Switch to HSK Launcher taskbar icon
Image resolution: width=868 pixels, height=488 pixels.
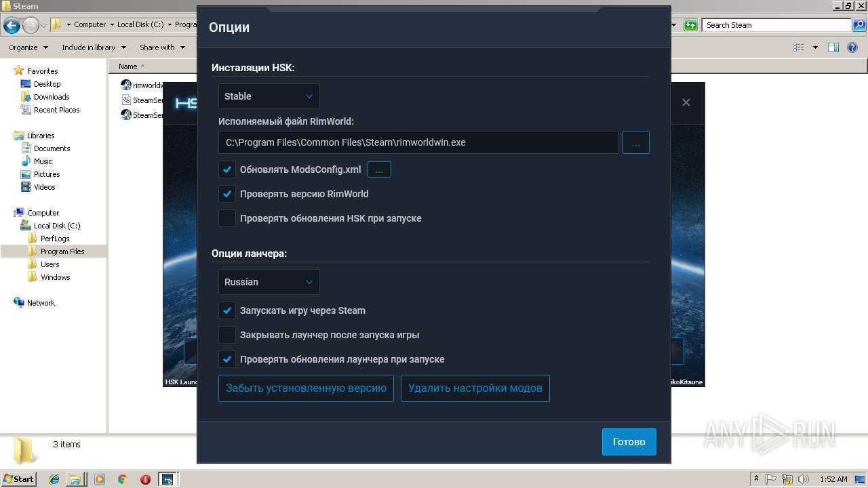167,479
